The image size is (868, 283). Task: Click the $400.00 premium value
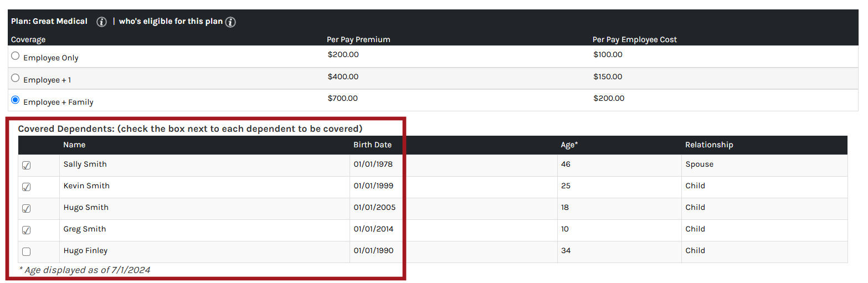(x=343, y=77)
